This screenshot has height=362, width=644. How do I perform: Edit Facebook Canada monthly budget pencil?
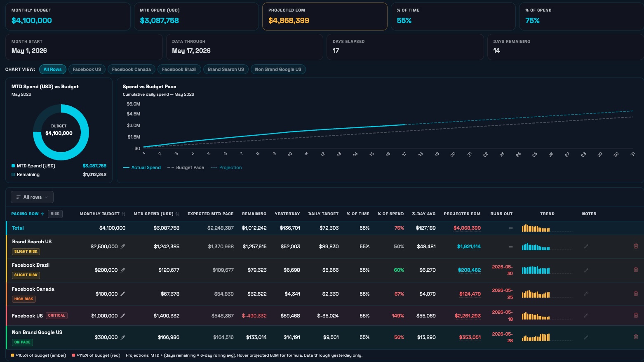[122, 294]
